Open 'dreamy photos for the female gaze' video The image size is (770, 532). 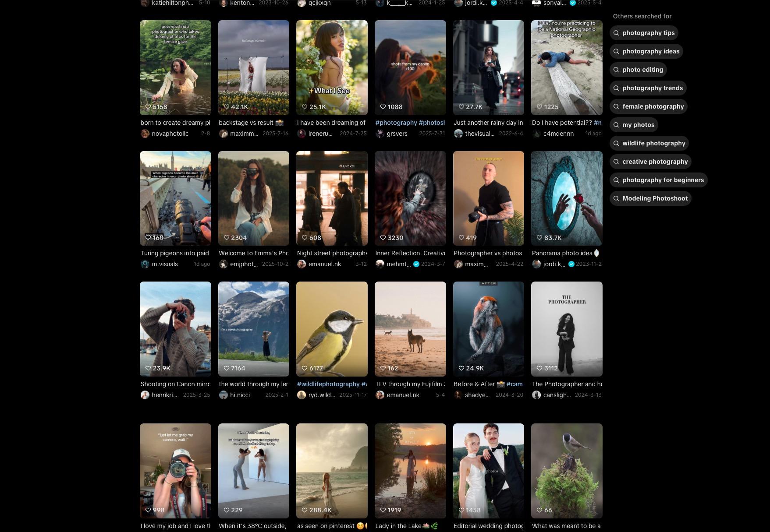pos(175,67)
